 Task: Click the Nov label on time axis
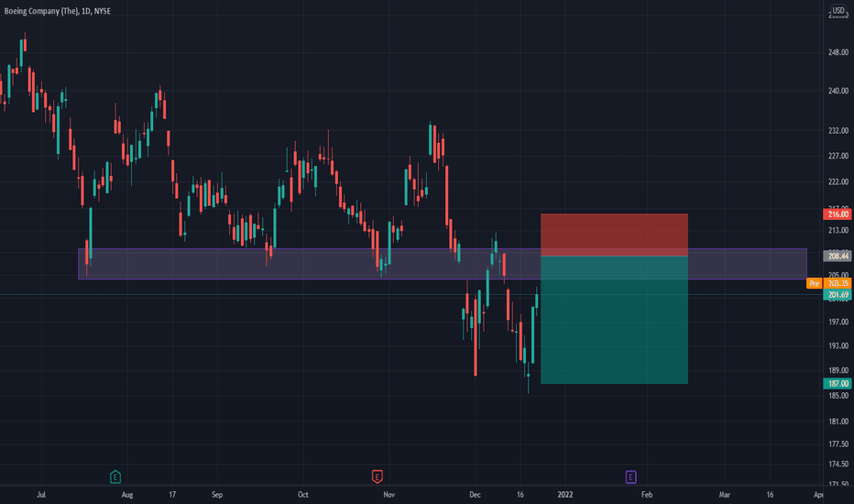(x=389, y=495)
